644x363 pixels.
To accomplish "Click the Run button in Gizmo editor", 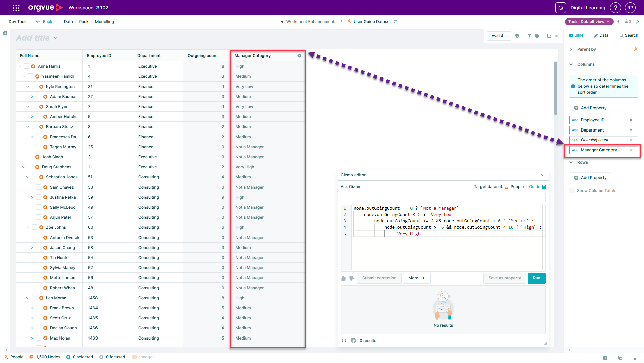I will pos(536,278).
